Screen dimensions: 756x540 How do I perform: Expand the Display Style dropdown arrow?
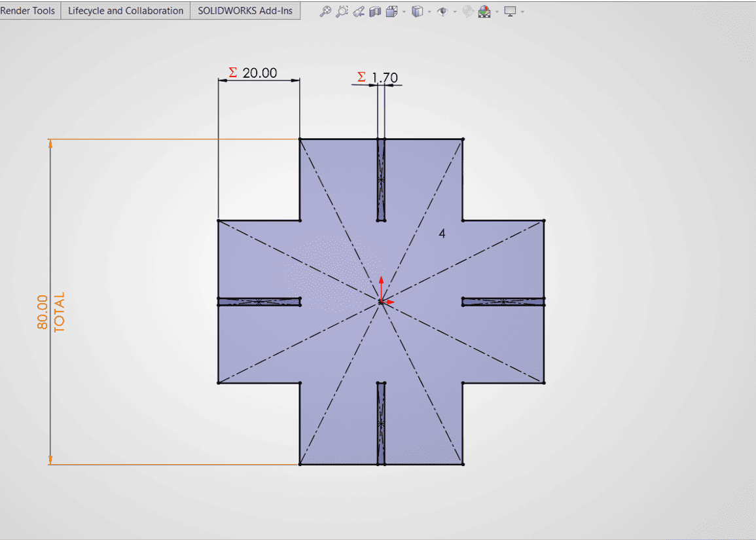click(429, 12)
